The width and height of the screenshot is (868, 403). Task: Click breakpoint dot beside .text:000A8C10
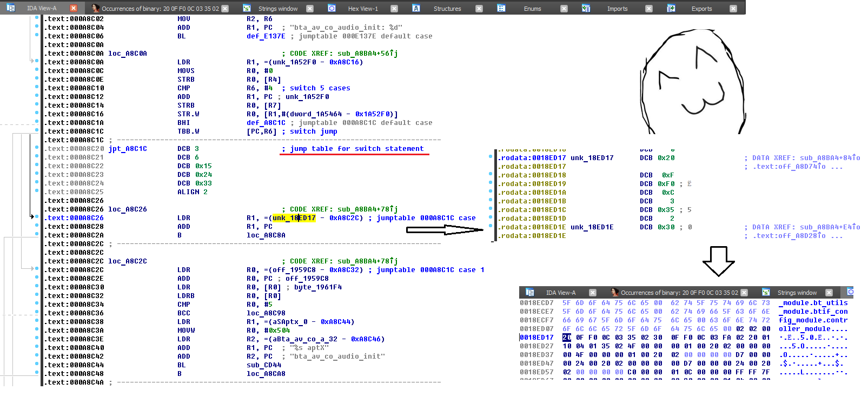point(37,87)
